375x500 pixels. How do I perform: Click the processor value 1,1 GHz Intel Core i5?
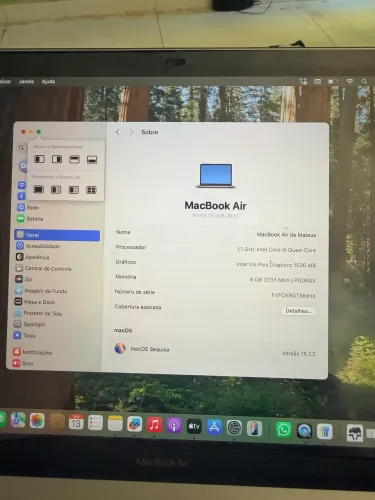click(x=276, y=250)
